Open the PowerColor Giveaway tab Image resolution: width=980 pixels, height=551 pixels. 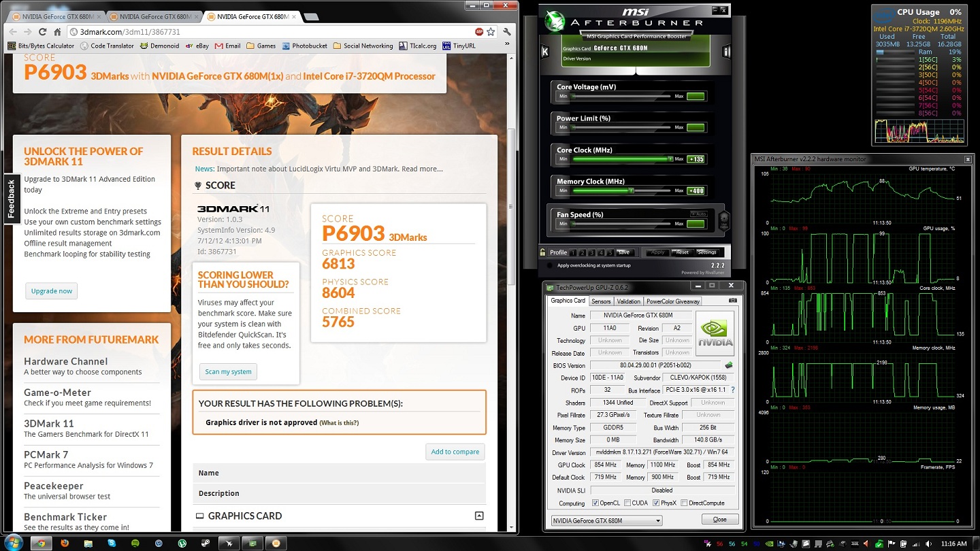pos(672,301)
